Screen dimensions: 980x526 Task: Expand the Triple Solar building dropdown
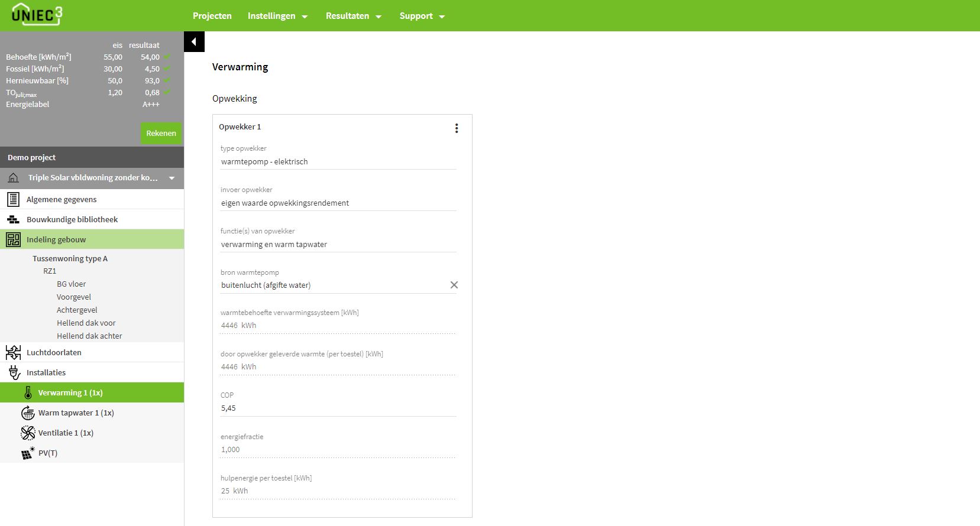point(172,178)
